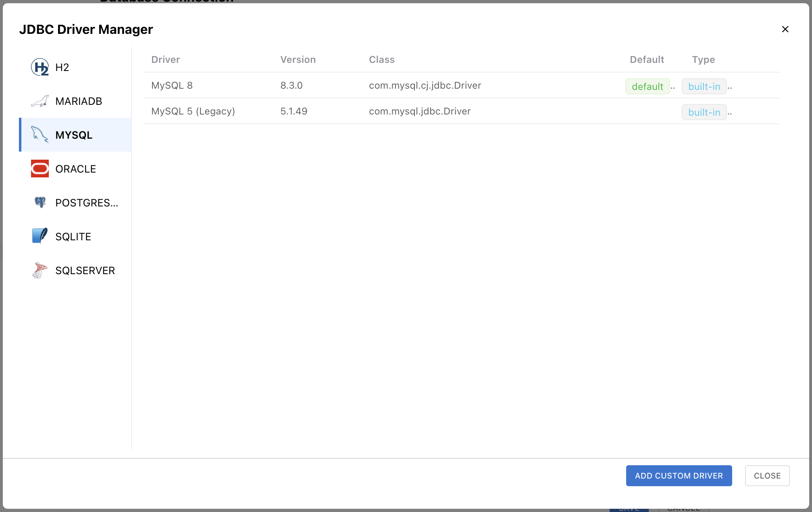Select the MYSQL tab label
This screenshot has width=812, height=512.
click(x=74, y=135)
